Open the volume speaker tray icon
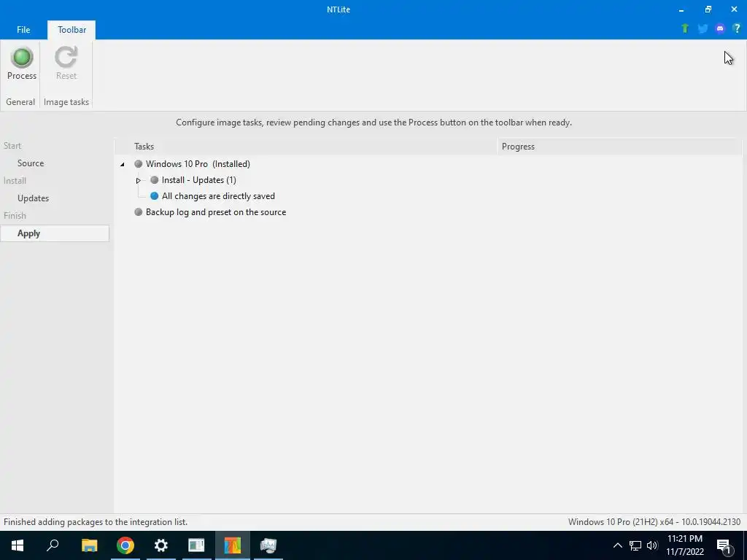747x560 pixels. [652, 545]
